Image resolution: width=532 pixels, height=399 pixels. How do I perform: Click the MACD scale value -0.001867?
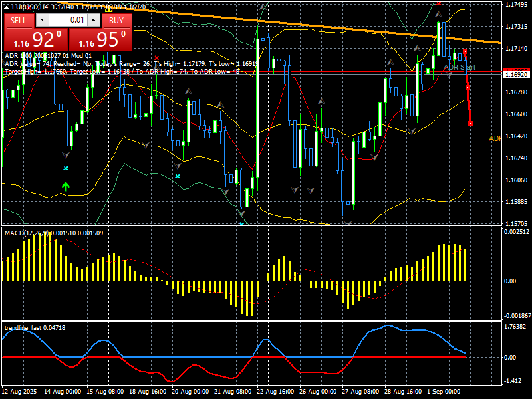[517, 316]
